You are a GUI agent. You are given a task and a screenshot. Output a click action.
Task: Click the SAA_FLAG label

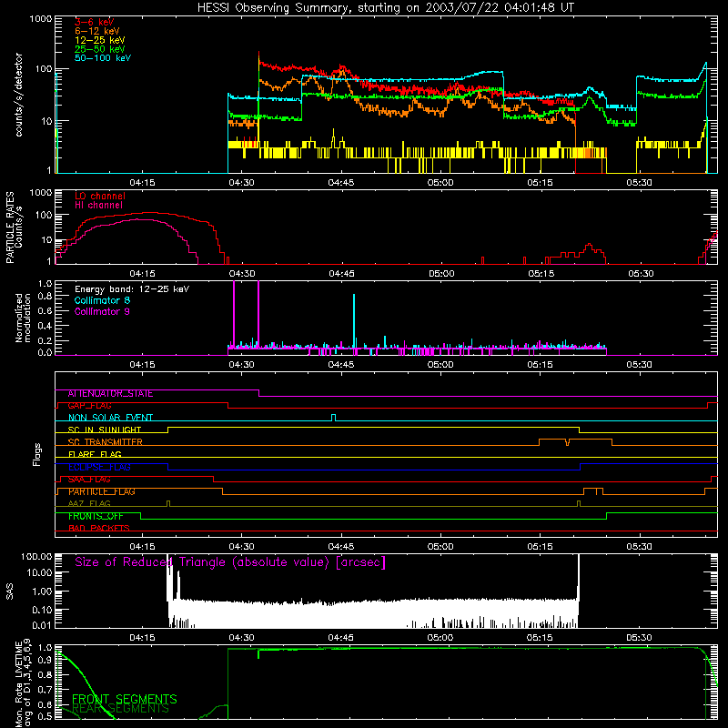[89, 480]
